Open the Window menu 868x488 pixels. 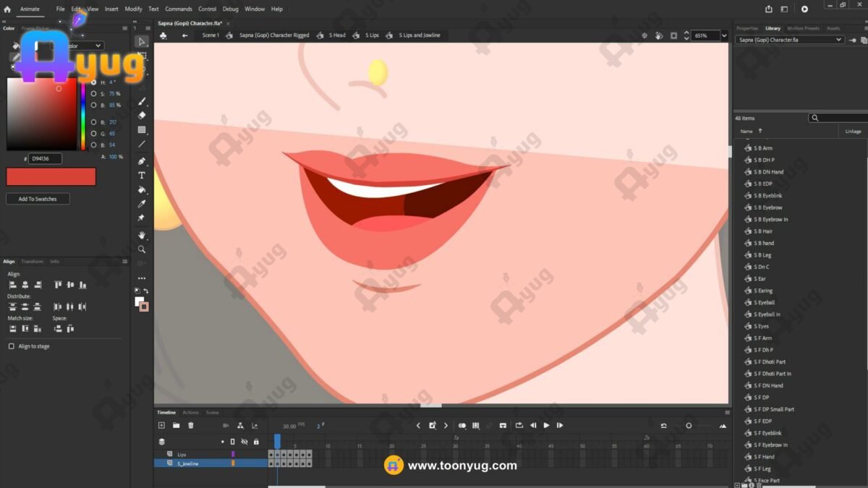pos(255,9)
